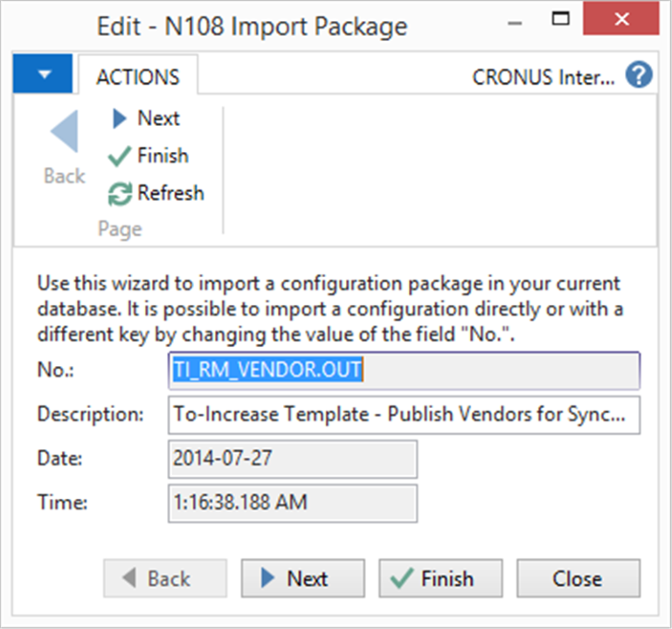Open the blue help question icon
This screenshot has height=629, width=672.
pyautogui.click(x=639, y=75)
